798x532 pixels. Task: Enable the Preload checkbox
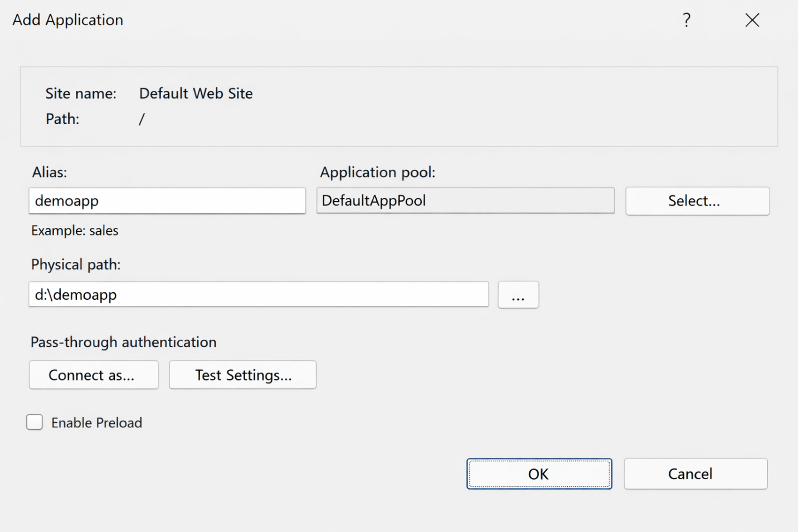click(35, 422)
